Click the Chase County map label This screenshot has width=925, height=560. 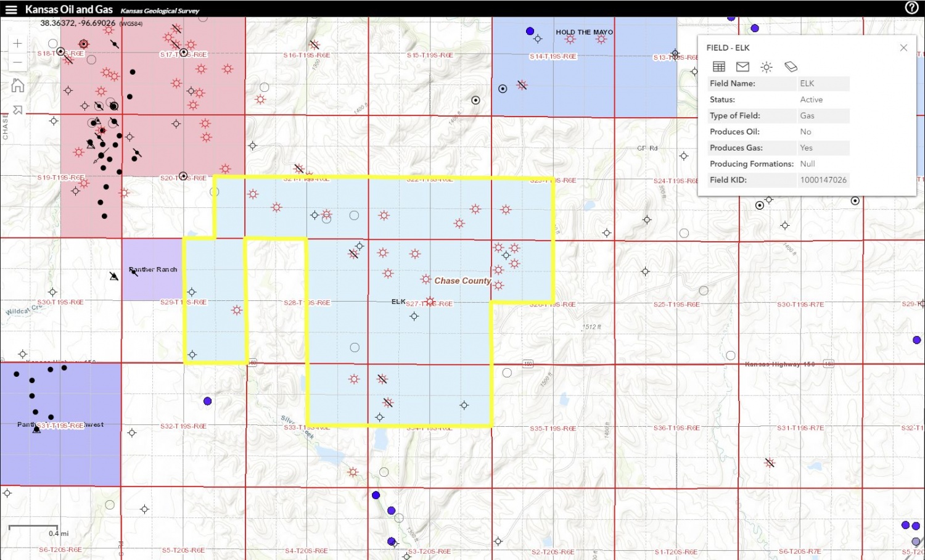coord(462,281)
